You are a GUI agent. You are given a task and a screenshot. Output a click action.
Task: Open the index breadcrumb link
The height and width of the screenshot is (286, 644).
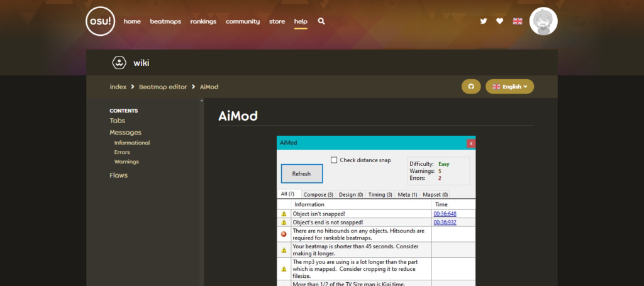(118, 87)
